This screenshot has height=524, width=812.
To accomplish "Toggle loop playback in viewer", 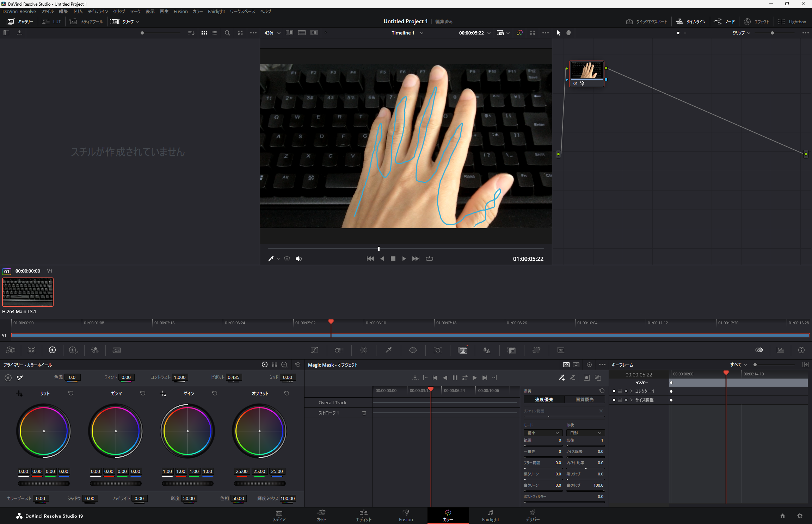I will [429, 259].
